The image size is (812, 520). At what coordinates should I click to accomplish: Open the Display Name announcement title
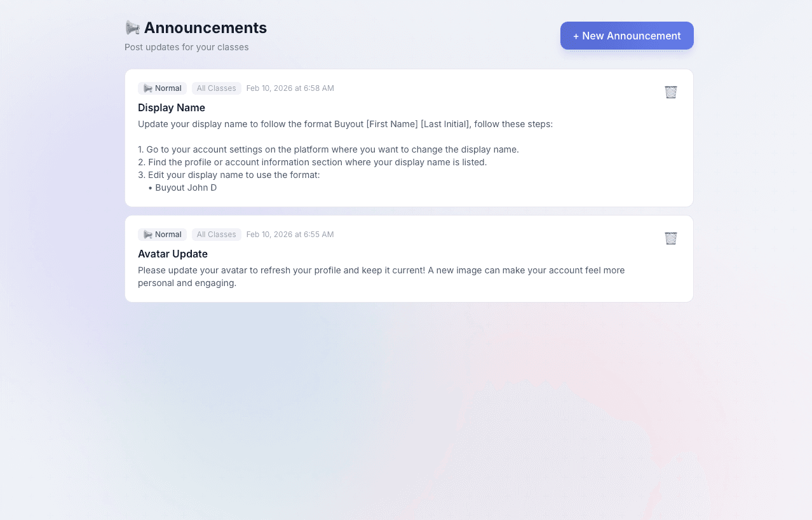[172, 107]
